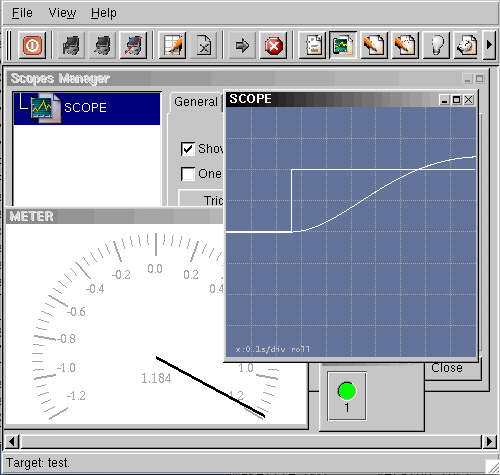Open the ALogs Manager icon with red marks

coord(405,45)
